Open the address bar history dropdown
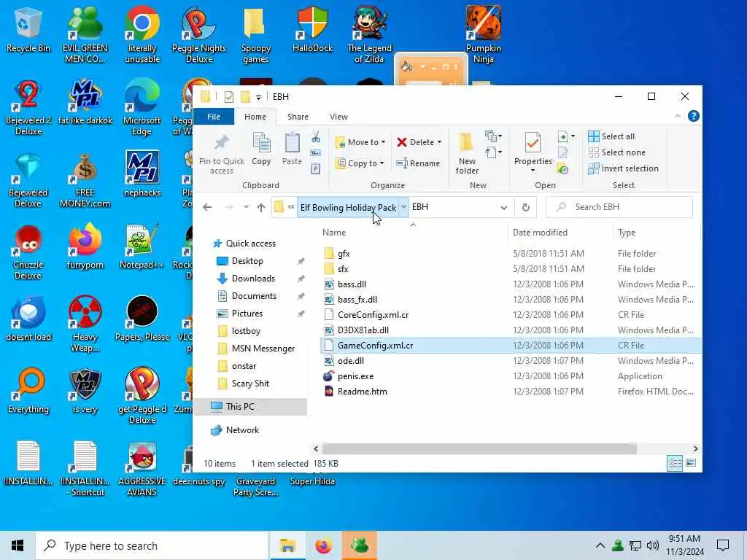The width and height of the screenshot is (747, 560). click(503, 207)
